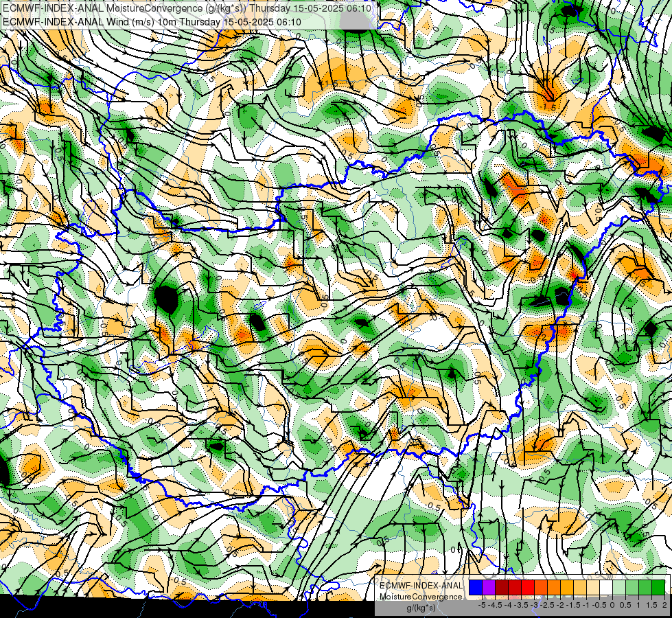Viewport: 672px width, 618px height.
Task: Click the palest green swatch between 0 and 0.5
Action: pyautogui.click(x=619, y=587)
